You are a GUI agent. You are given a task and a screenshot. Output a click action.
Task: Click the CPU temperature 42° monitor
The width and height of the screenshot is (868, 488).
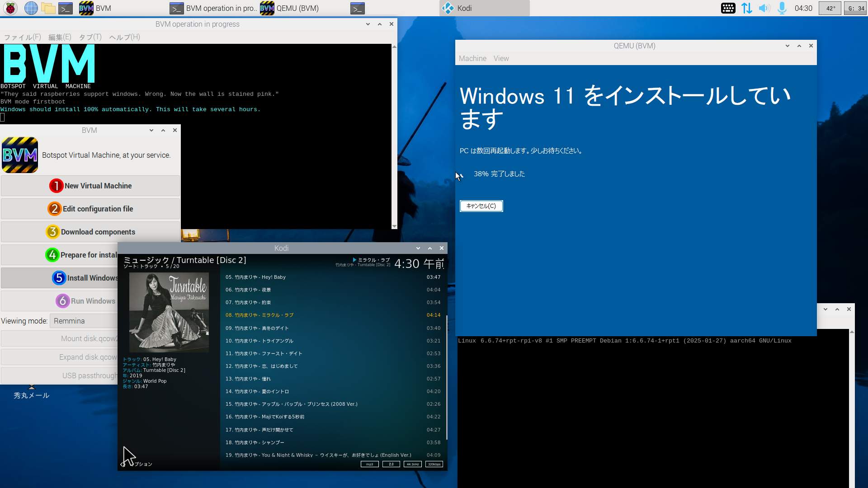[830, 8]
